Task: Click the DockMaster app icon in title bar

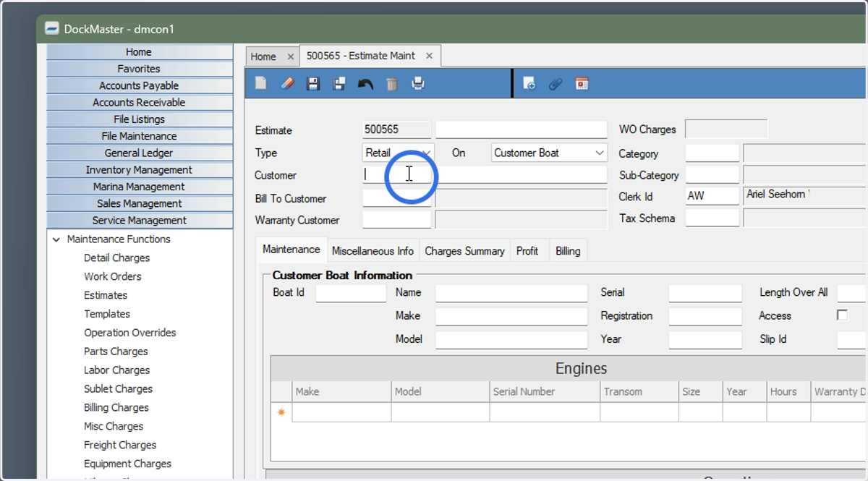Action: click(51, 29)
